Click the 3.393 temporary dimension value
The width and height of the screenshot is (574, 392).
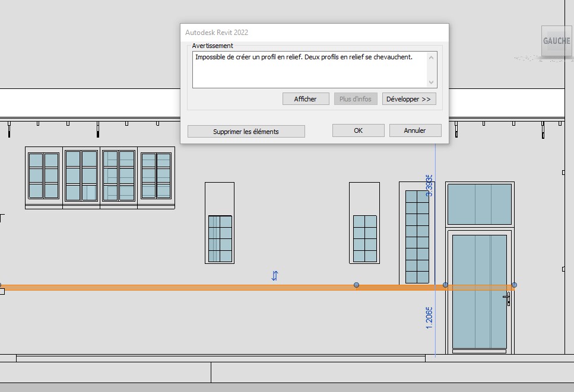tap(429, 186)
